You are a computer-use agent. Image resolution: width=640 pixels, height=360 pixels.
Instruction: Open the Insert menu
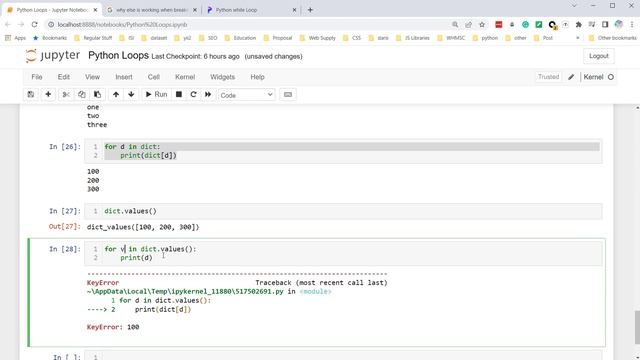click(x=124, y=77)
